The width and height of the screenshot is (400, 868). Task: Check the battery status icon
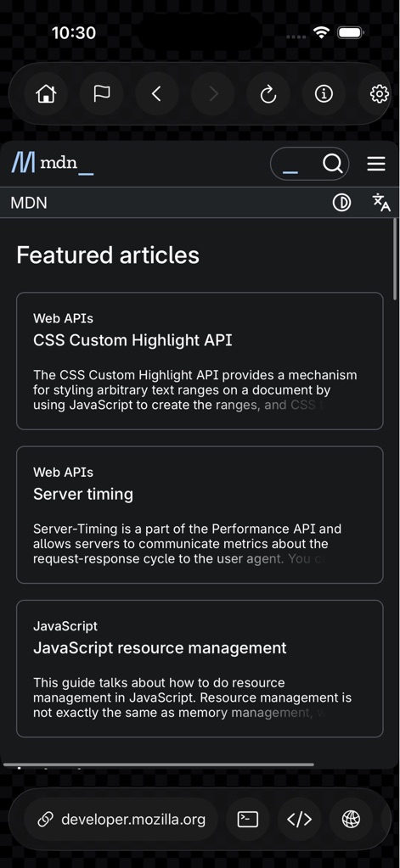(350, 32)
